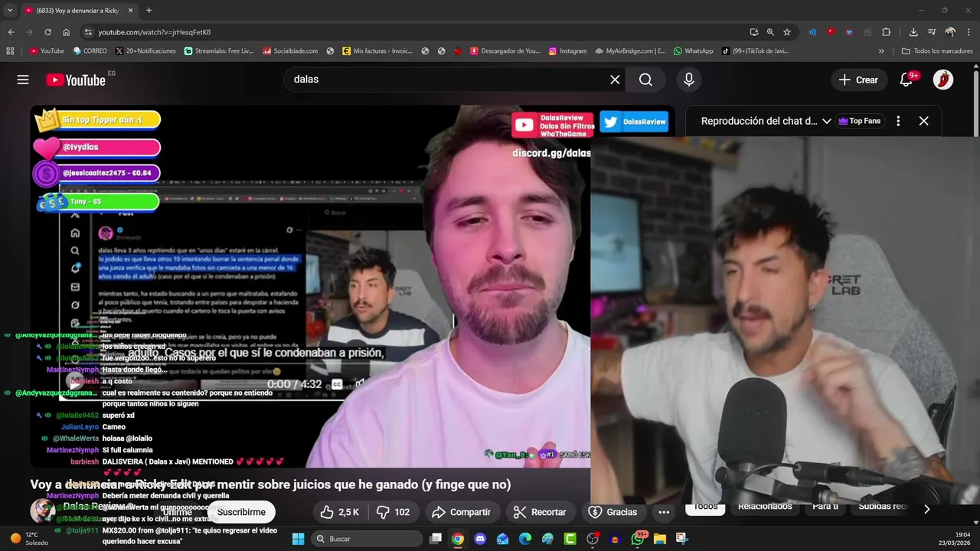Open the Todos los marcadores folder
This screenshot has width=980, height=551.
(x=937, y=51)
